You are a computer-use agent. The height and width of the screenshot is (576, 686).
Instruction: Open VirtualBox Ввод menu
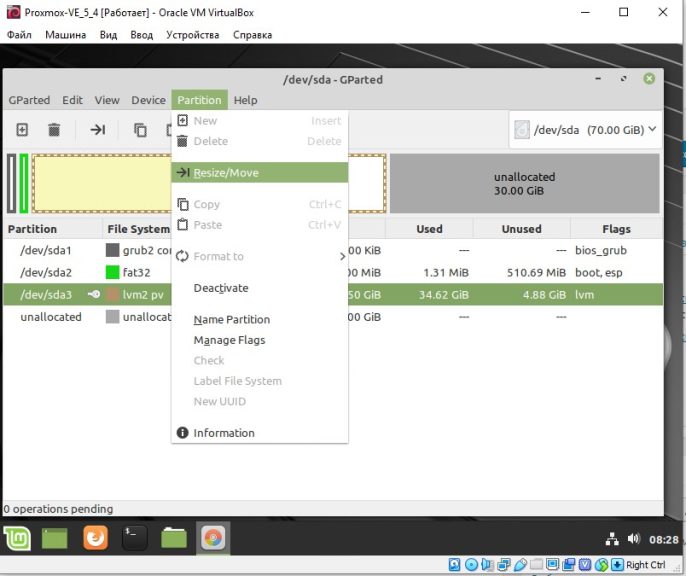point(141,35)
